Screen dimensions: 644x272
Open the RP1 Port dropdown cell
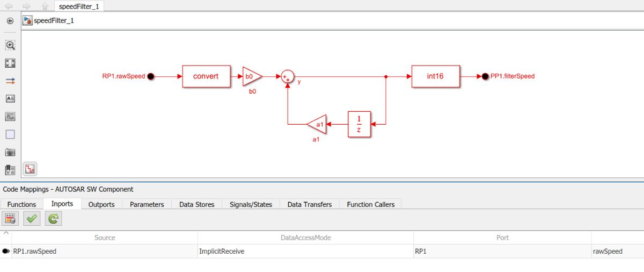point(502,251)
